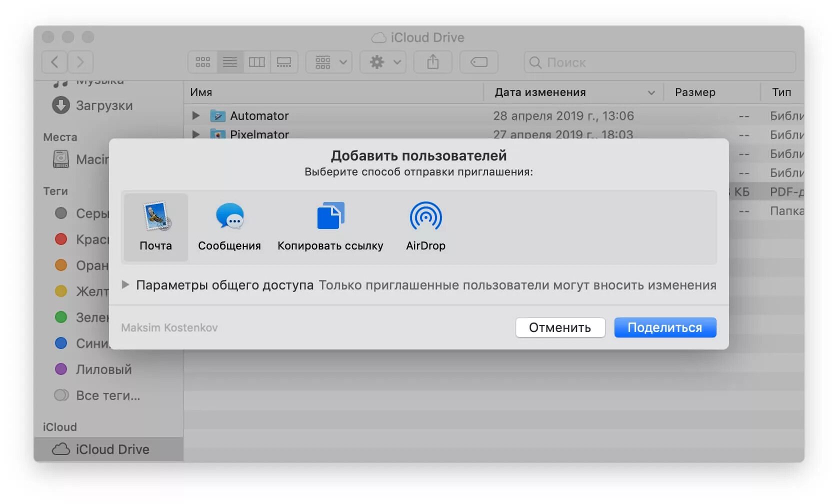Go forward in Finder history
Image resolution: width=838 pixels, height=504 pixels.
point(80,62)
